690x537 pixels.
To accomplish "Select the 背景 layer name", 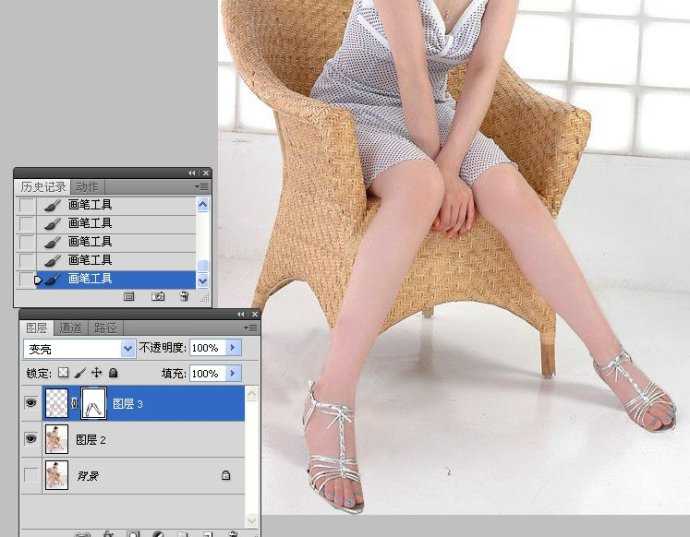I will 88,476.
